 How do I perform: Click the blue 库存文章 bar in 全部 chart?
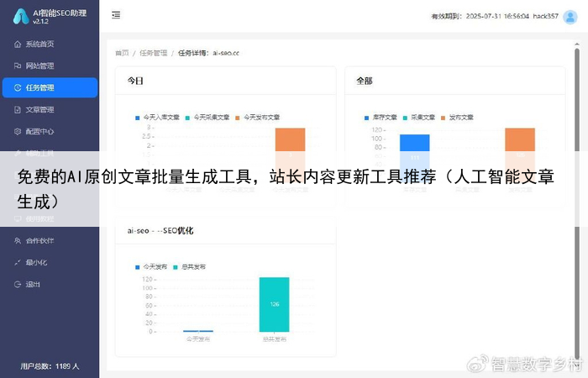click(414, 143)
